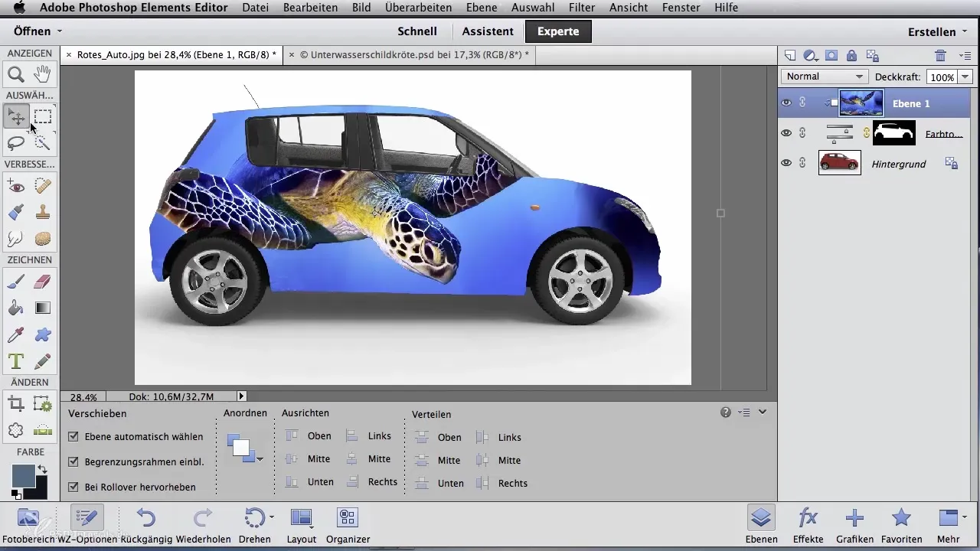
Task: Select the Hand tool
Action: click(43, 74)
